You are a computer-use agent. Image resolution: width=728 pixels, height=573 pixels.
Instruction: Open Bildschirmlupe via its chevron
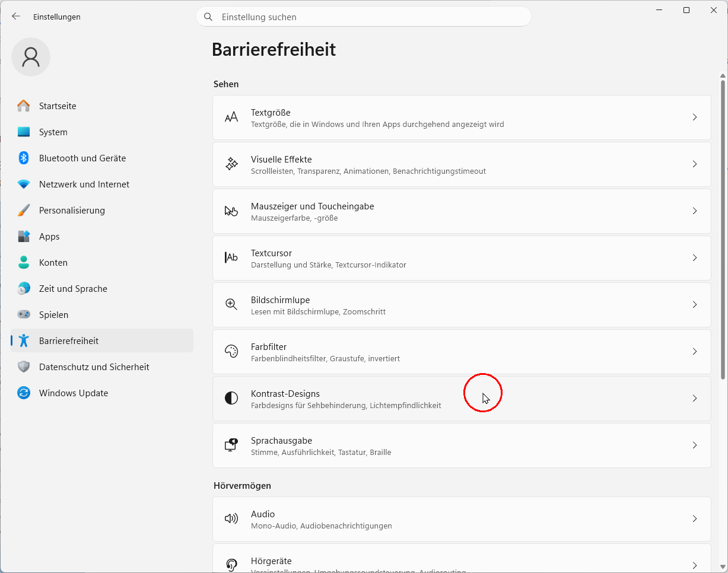click(695, 305)
